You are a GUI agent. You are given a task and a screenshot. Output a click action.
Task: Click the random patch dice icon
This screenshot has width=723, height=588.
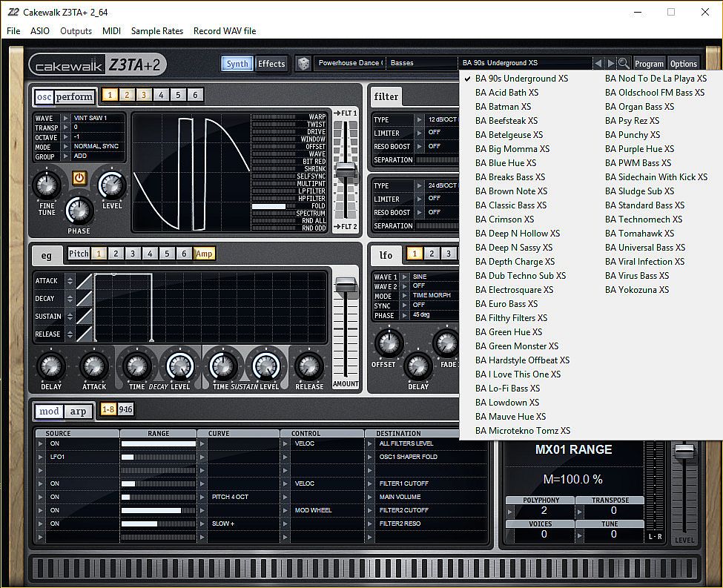[303, 64]
